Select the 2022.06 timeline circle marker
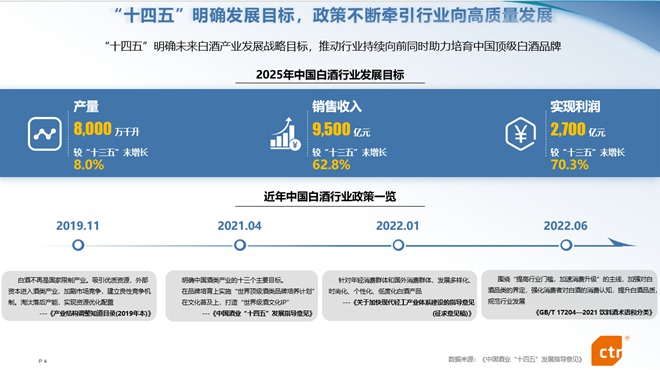The image size is (660, 370). click(566, 245)
